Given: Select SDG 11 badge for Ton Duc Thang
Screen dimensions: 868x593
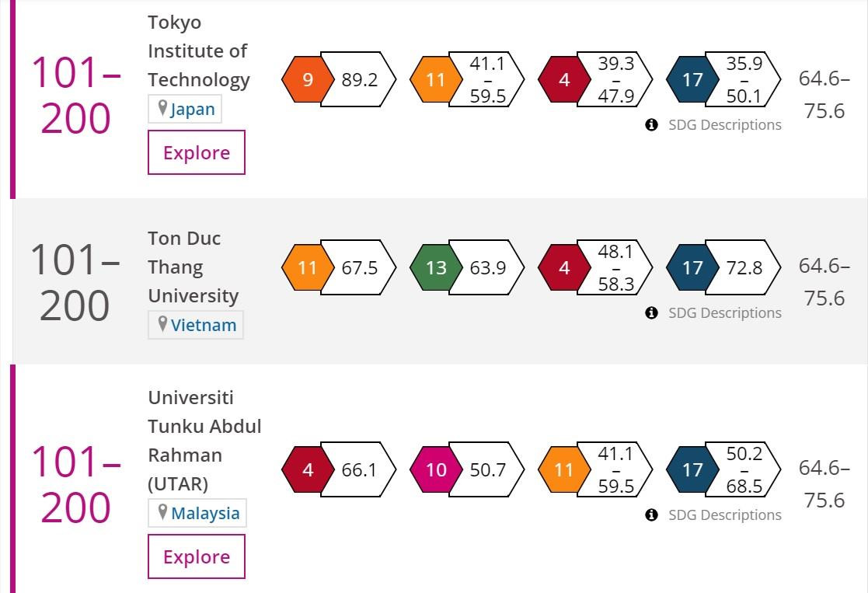Looking at the screenshot, I should click(x=308, y=267).
